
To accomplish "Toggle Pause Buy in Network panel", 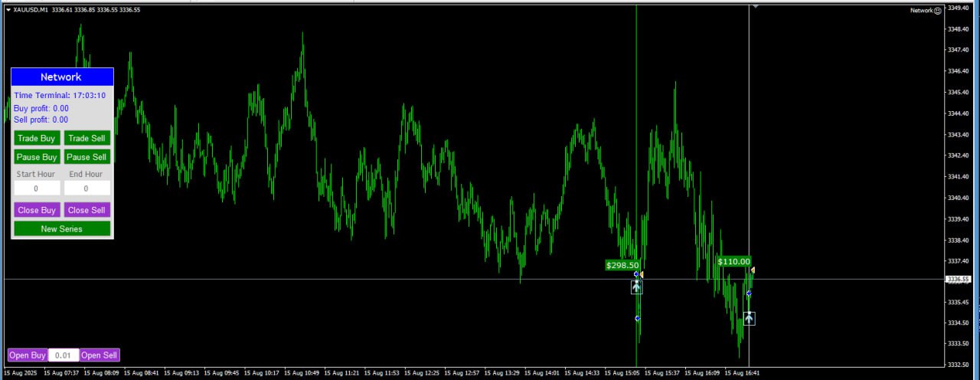I will (x=37, y=156).
